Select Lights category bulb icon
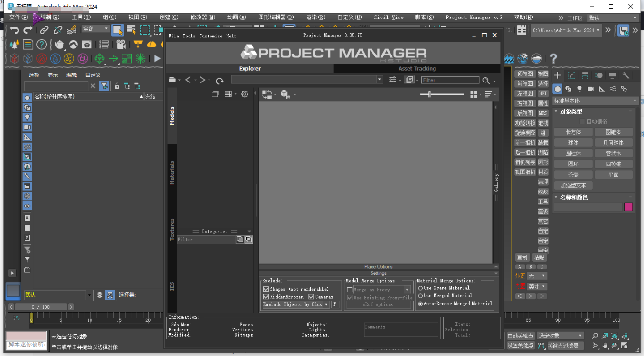 click(x=579, y=89)
